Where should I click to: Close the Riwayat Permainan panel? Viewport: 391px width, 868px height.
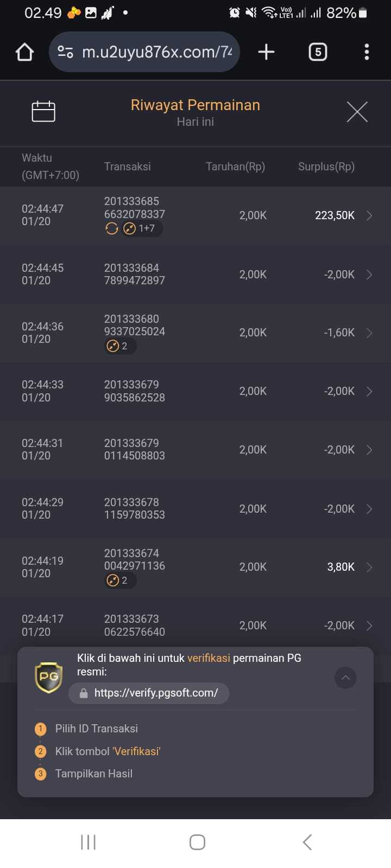pyautogui.click(x=357, y=112)
